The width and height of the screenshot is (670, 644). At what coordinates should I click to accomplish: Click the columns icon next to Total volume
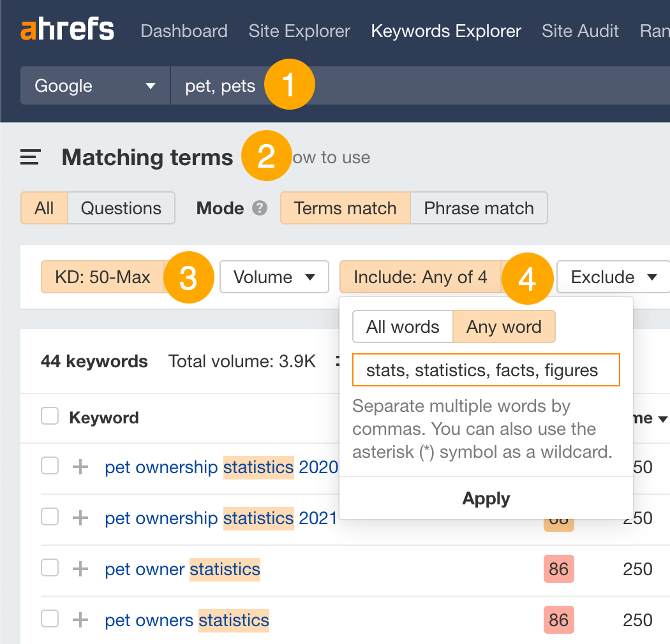click(338, 361)
